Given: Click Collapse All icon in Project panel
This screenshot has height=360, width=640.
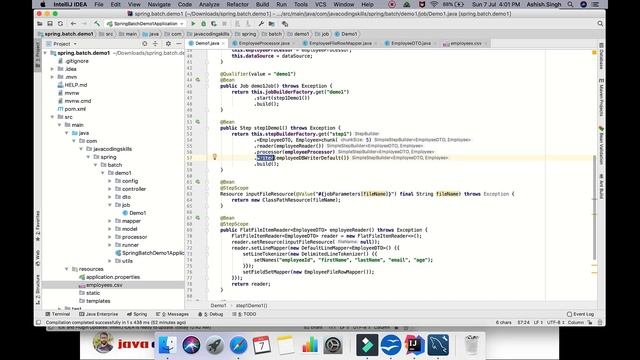Looking at the screenshot, I should point(155,44).
